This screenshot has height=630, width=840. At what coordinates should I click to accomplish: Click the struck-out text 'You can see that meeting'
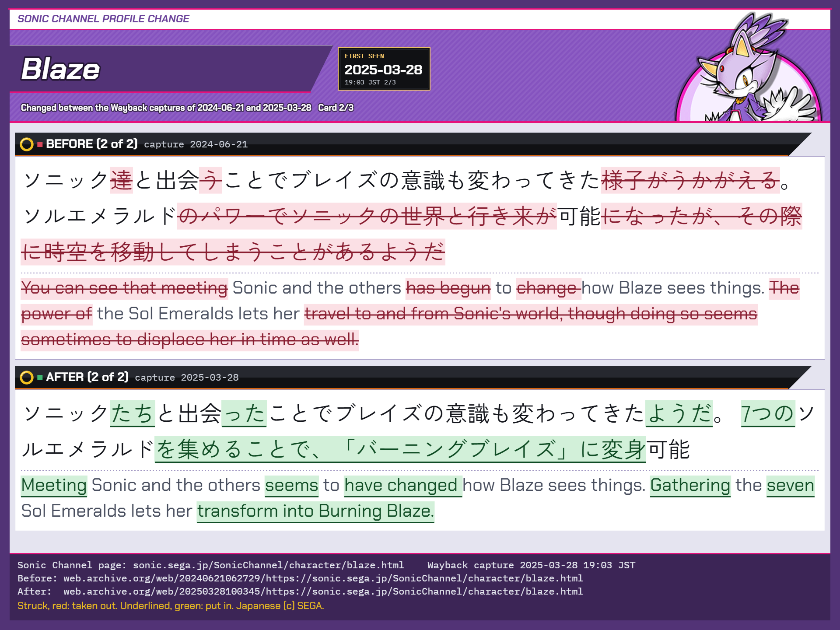[x=124, y=288]
